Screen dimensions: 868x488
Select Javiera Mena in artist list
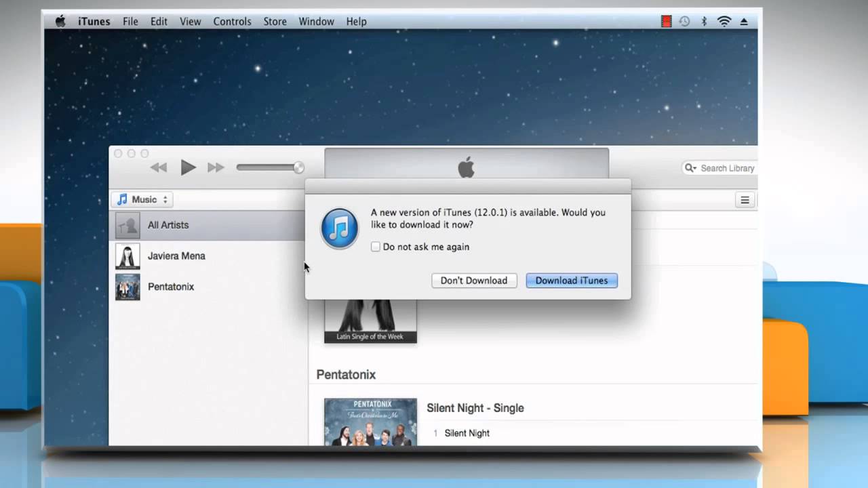208,256
